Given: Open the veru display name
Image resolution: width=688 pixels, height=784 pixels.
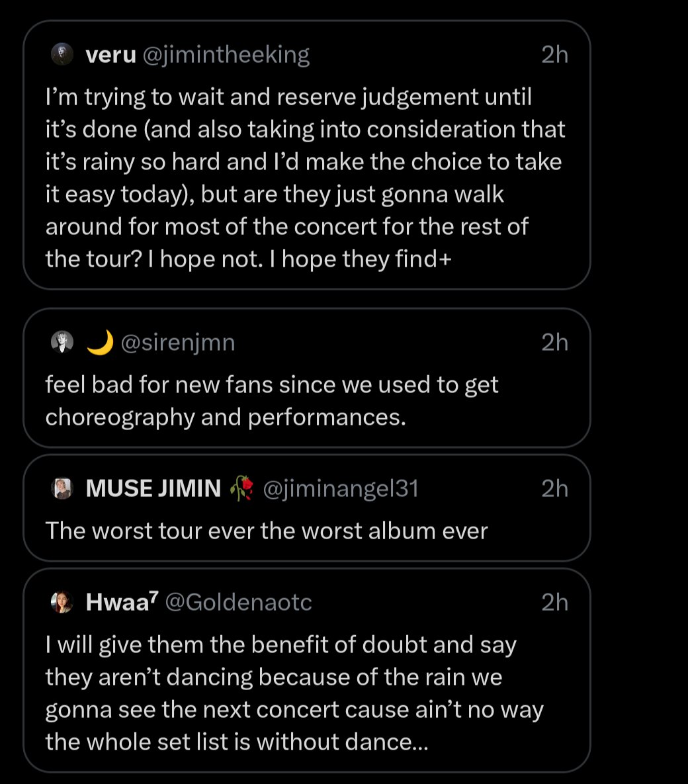Looking at the screenshot, I should pyautogui.click(x=111, y=55).
